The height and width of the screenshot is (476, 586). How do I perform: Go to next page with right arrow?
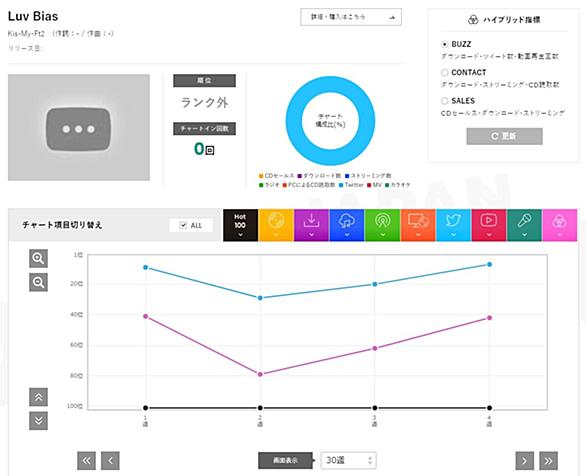tap(525, 461)
